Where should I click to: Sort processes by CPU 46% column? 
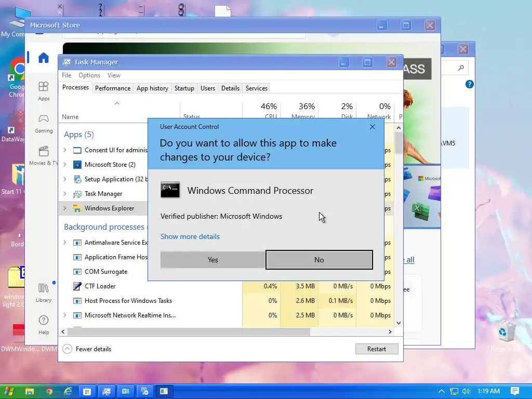[261, 110]
